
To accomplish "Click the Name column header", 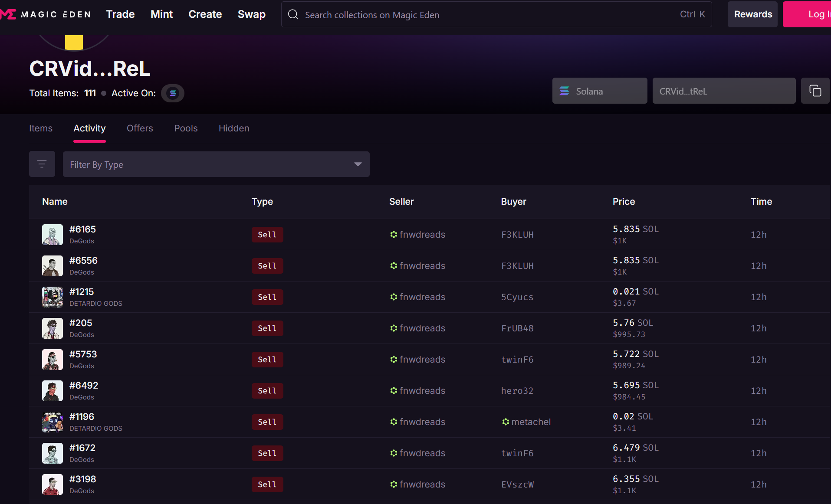I will (x=55, y=202).
